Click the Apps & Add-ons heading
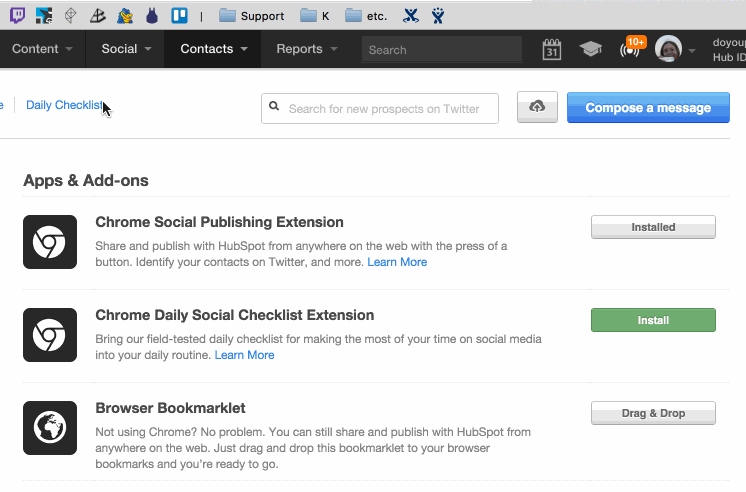 (86, 180)
